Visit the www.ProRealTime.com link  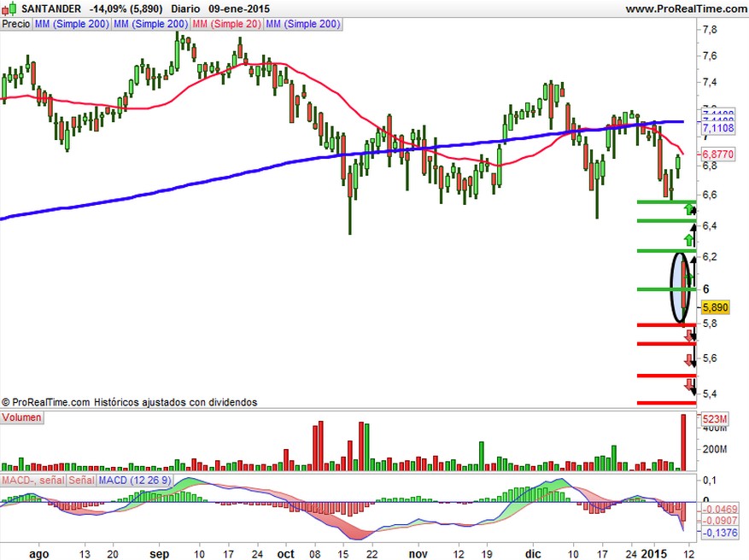(x=687, y=9)
